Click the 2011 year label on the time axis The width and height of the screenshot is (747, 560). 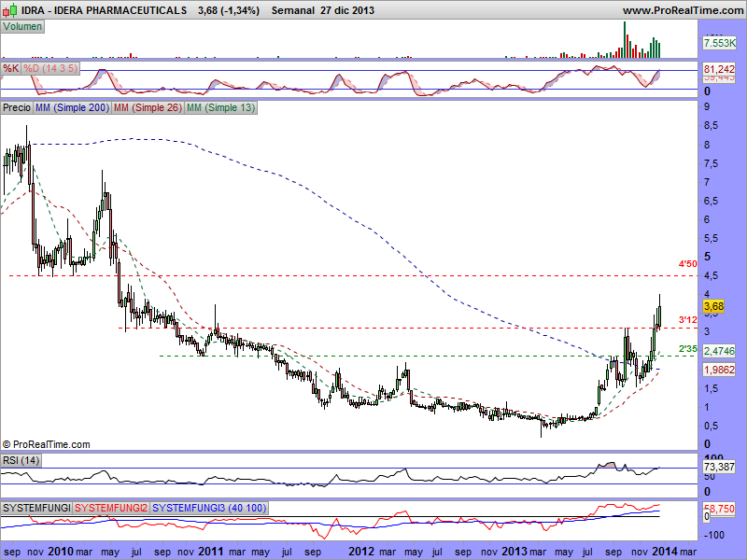click(x=210, y=552)
